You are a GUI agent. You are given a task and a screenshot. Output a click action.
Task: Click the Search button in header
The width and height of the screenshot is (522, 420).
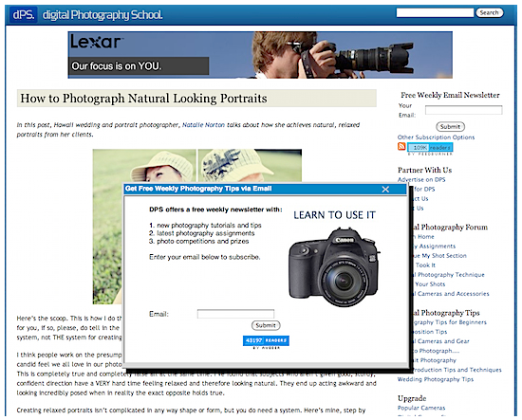click(489, 12)
